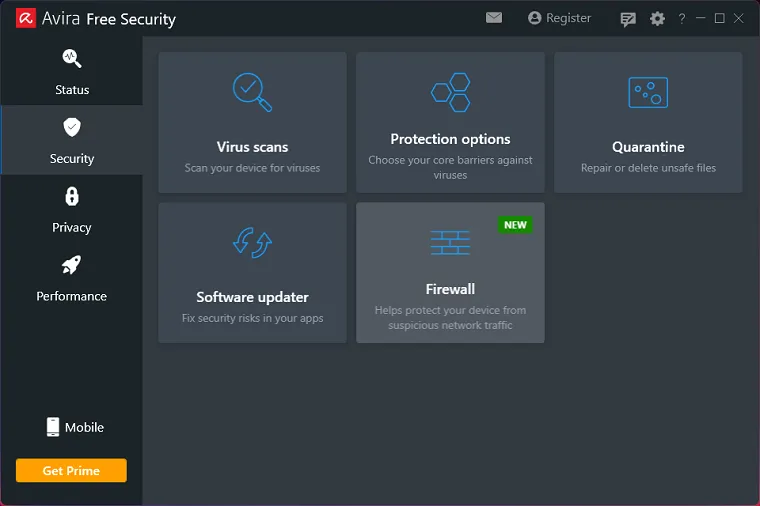
Task: Click 'Choose your core barriers against viruses' text
Action: click(450, 167)
